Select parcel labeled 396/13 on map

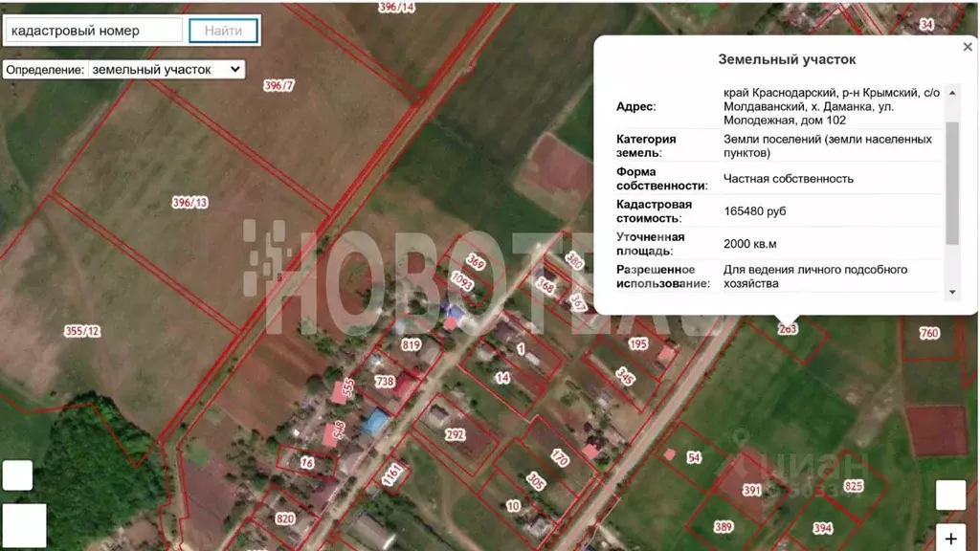[x=190, y=203]
